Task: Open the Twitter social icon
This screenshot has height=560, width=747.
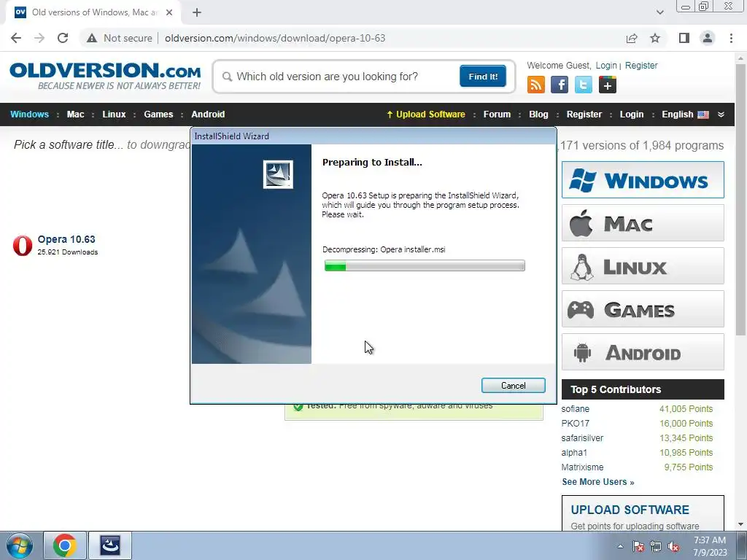Action: (x=583, y=85)
